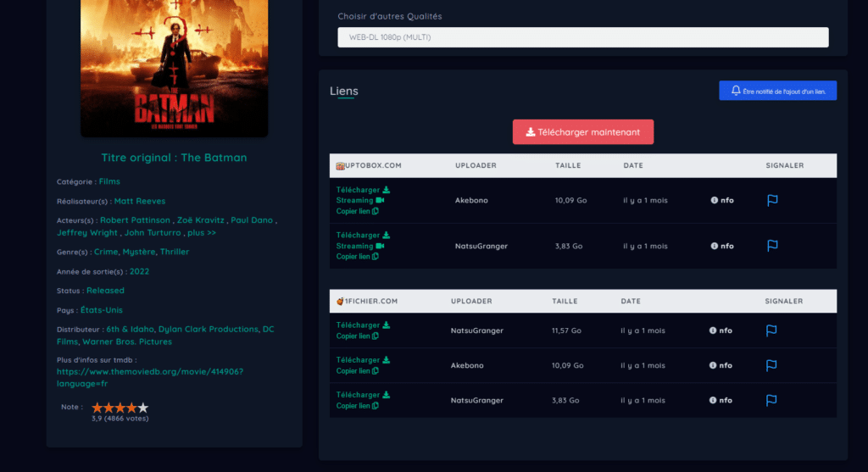Viewport: 868px width, 472px height.
Task: Télécharger the 1fichier 11,57 Go file
Action: point(363,325)
